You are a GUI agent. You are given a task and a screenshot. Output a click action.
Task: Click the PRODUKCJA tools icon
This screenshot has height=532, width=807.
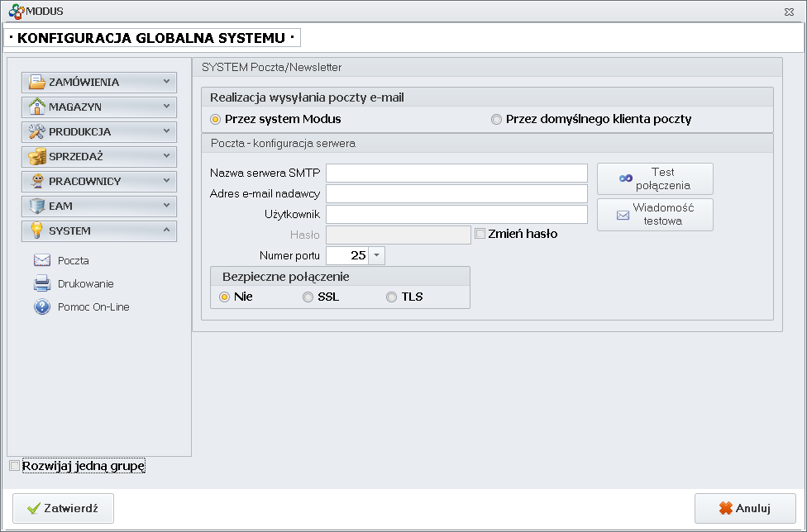point(37,131)
